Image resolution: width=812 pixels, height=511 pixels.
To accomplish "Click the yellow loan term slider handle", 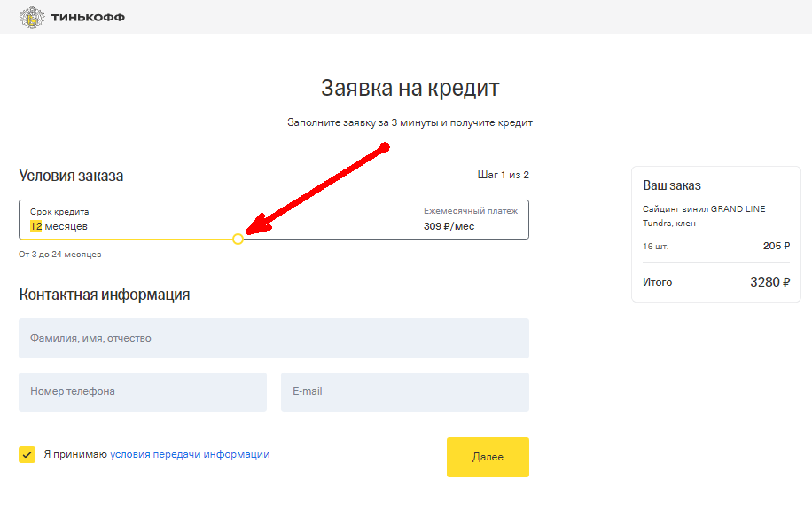I will pyautogui.click(x=238, y=239).
